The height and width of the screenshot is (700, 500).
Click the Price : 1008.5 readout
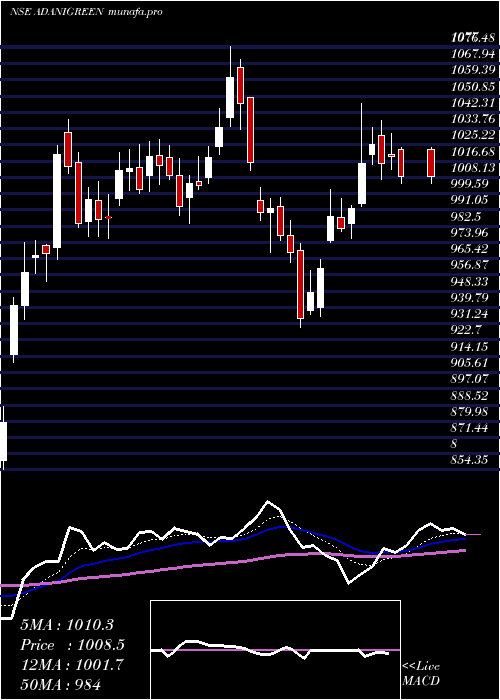[x=72, y=645]
